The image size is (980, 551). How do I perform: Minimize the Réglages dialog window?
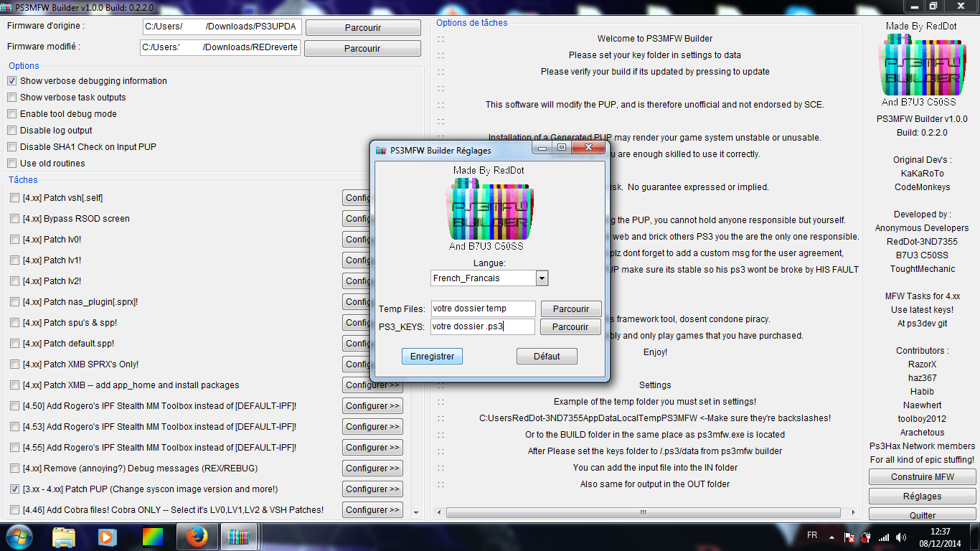(543, 148)
